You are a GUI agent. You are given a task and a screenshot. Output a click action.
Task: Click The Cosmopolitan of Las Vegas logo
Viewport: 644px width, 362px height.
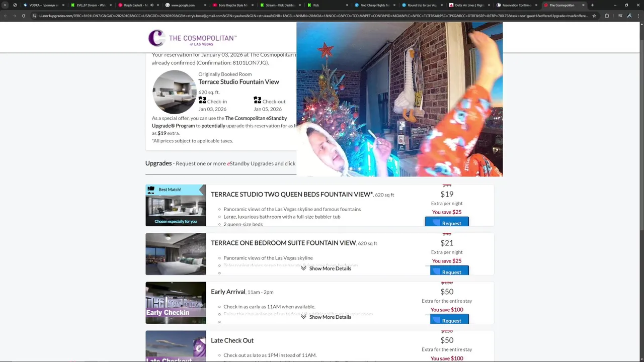pyautogui.click(x=192, y=38)
